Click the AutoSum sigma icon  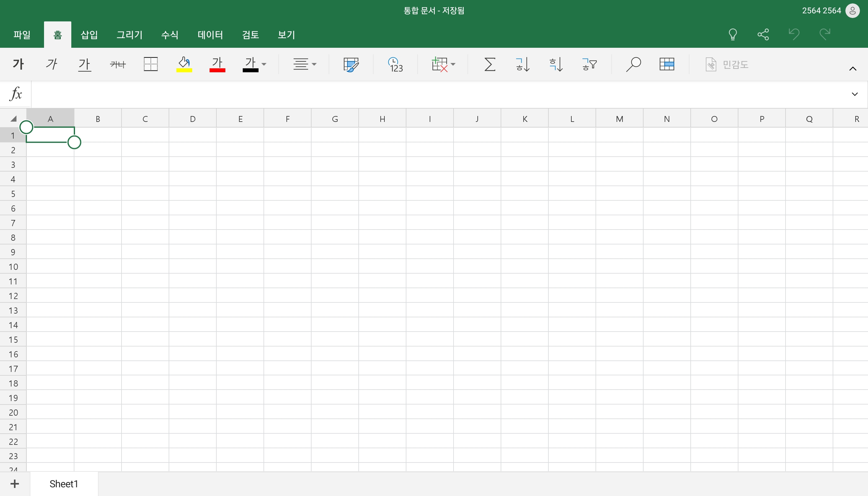click(x=489, y=64)
